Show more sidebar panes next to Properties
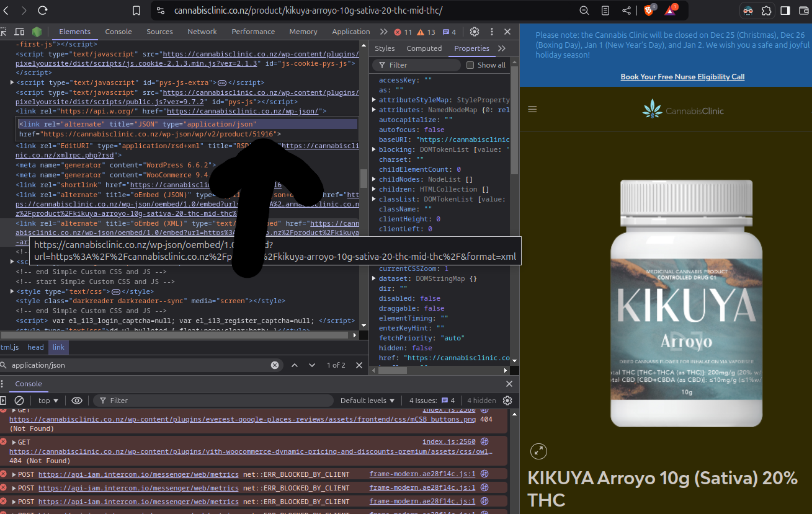The image size is (812, 514). [x=501, y=48]
